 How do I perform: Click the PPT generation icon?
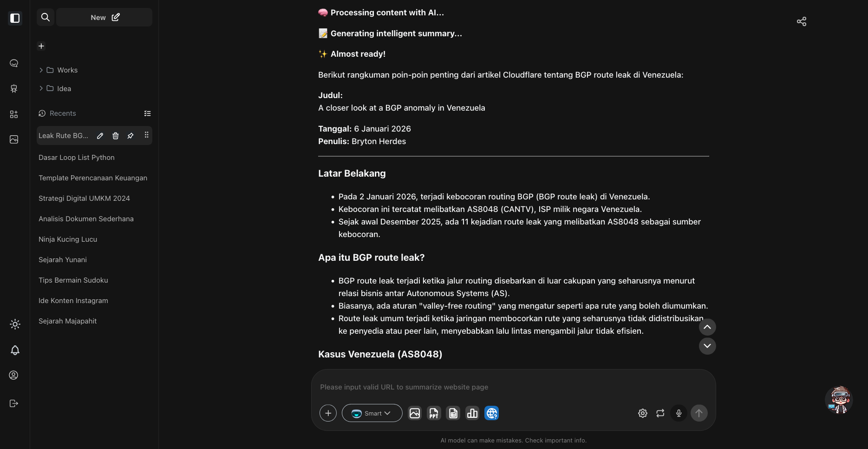pos(434,413)
